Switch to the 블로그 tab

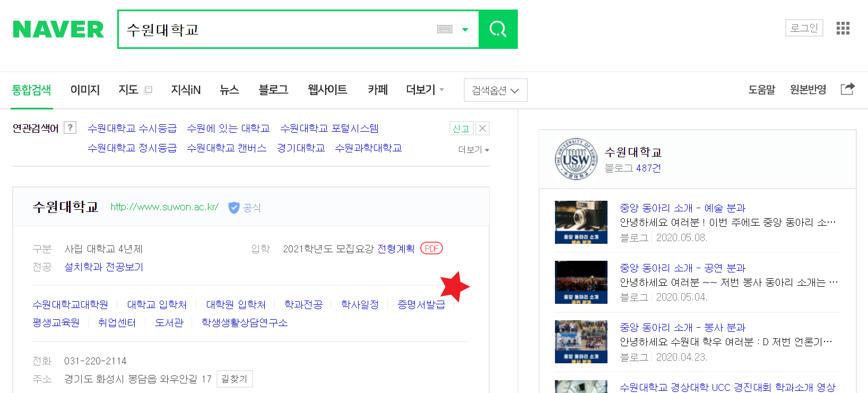tap(273, 90)
